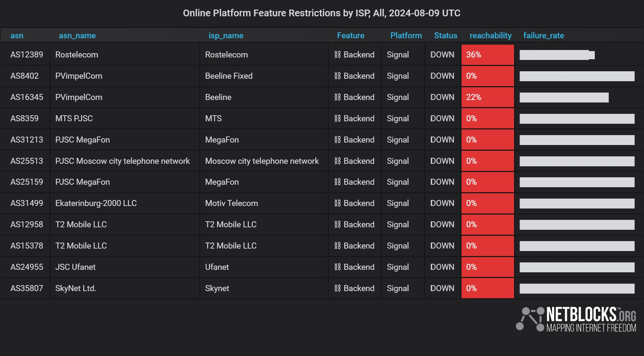Click the Signal platform cell for MTS

click(x=403, y=118)
